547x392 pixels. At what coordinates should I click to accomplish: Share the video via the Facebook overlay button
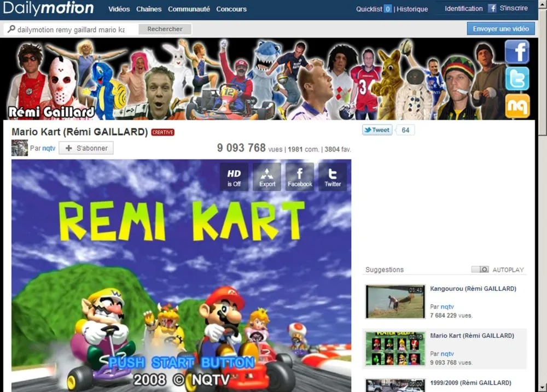pyautogui.click(x=300, y=177)
